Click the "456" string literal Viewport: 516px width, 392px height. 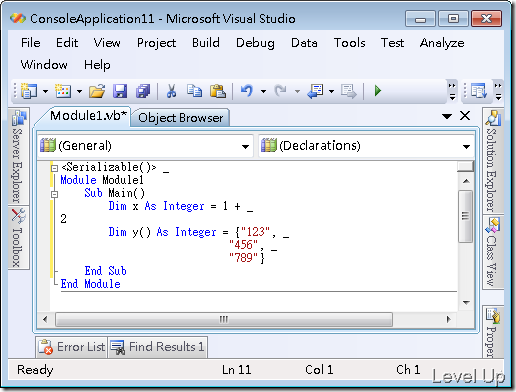(x=243, y=245)
